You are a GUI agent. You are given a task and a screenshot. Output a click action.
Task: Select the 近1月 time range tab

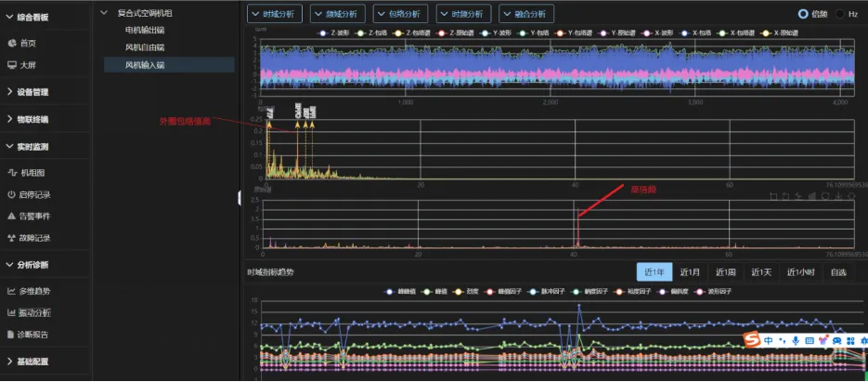[691, 272]
